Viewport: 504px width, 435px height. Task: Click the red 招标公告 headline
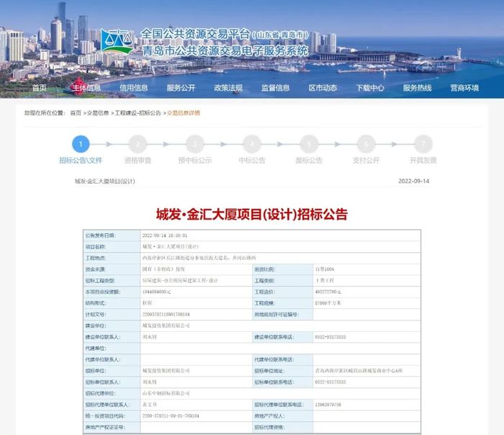pos(252,215)
